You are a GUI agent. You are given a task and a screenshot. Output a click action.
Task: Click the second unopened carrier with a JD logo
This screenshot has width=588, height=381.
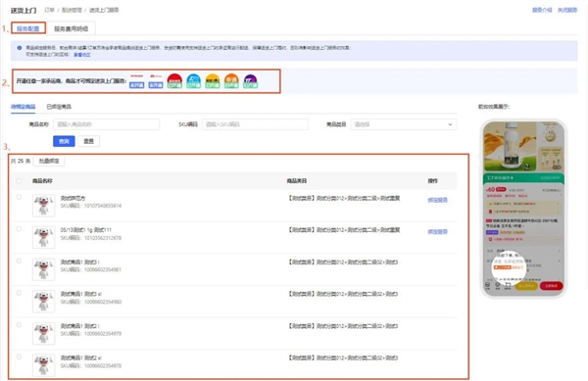[x=156, y=81]
